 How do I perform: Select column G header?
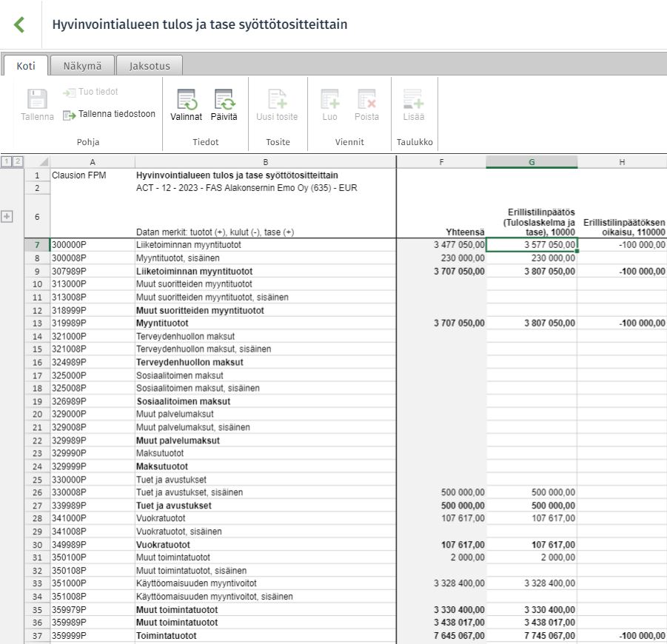coord(532,162)
